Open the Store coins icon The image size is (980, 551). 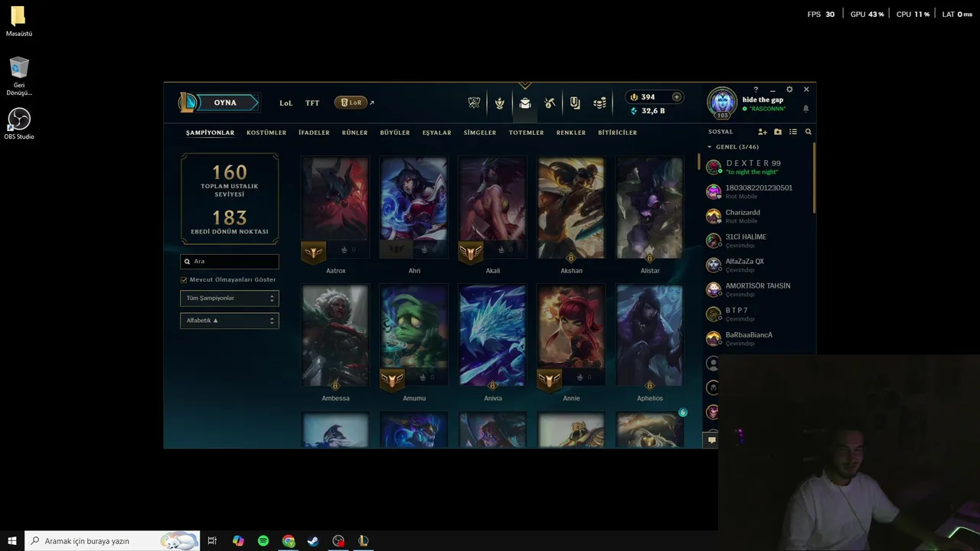[600, 103]
